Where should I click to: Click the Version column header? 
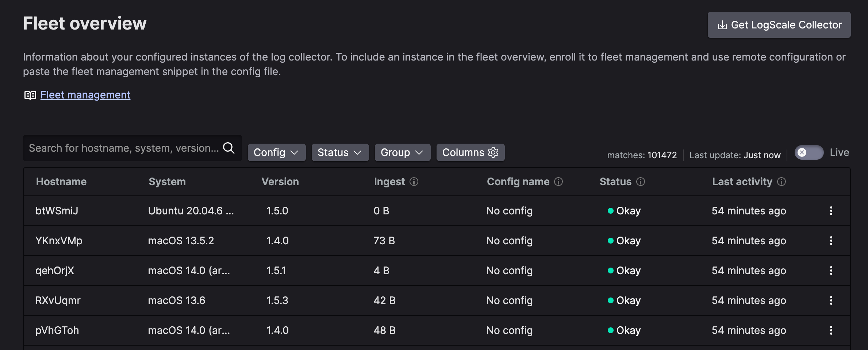tap(280, 182)
